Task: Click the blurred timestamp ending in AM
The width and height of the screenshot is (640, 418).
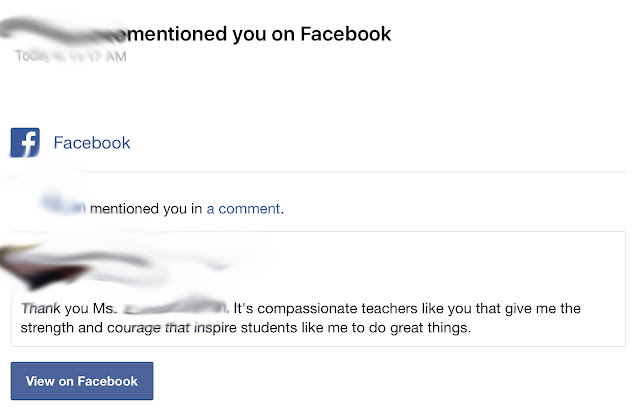Action: [71, 56]
